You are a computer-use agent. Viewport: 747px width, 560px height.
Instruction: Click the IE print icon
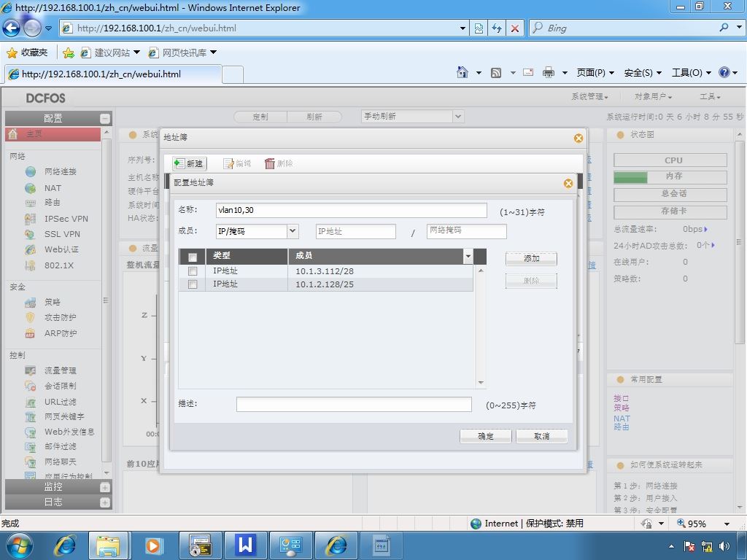coord(549,72)
